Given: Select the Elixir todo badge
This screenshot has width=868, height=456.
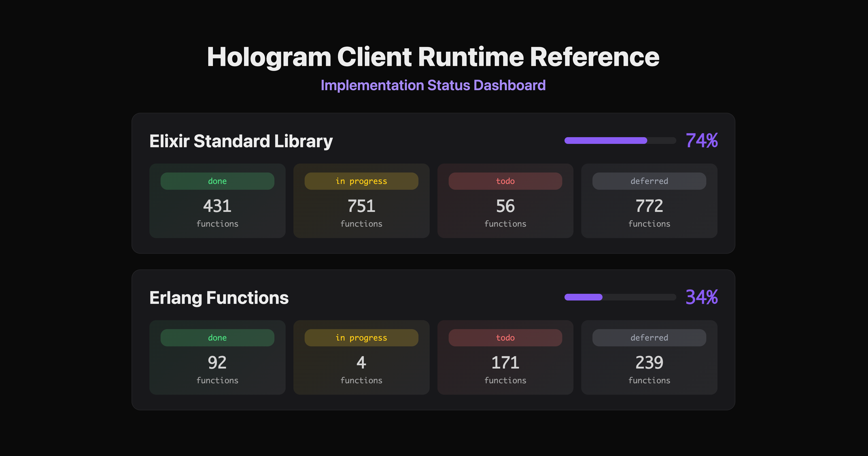Looking at the screenshot, I should pyautogui.click(x=505, y=181).
